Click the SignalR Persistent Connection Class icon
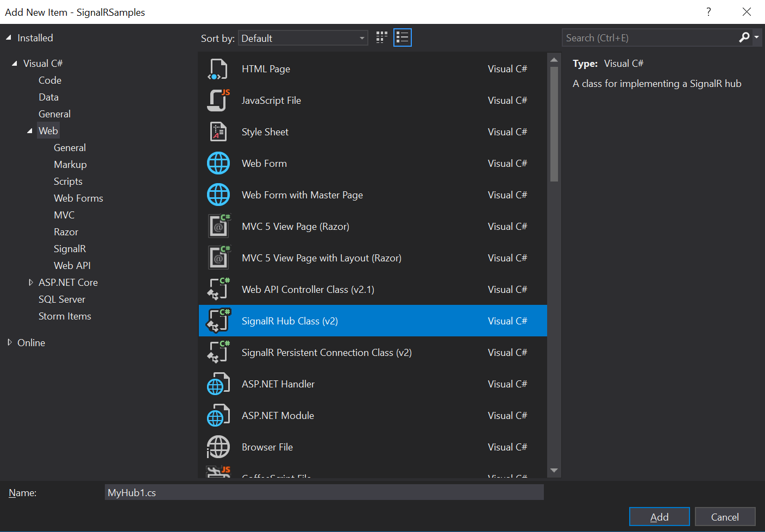The width and height of the screenshot is (765, 532). click(x=218, y=352)
